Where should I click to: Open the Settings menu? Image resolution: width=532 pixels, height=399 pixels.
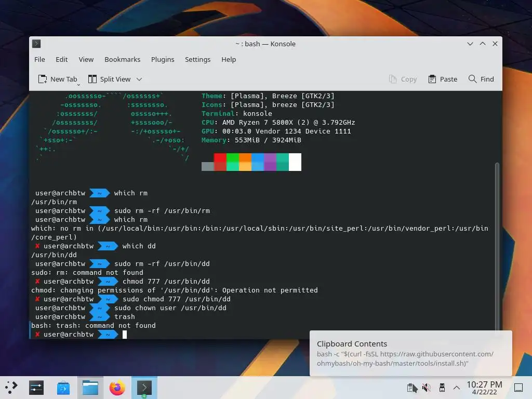(x=197, y=59)
